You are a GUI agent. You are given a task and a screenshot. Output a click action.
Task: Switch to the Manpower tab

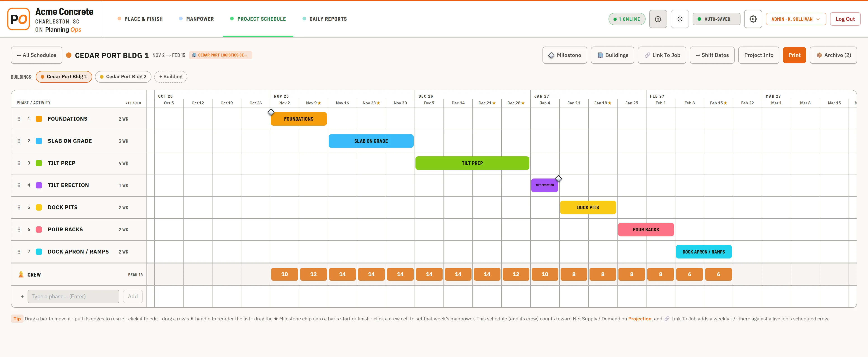coord(196,19)
